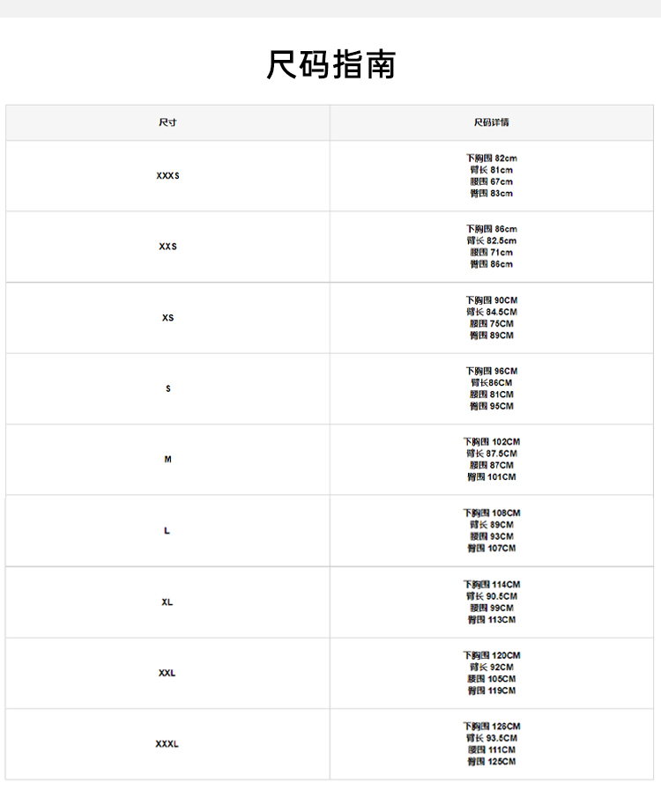Click the 臂长 84.5CM measurement text
Viewport: 661px width, 812px height.
[491, 312]
